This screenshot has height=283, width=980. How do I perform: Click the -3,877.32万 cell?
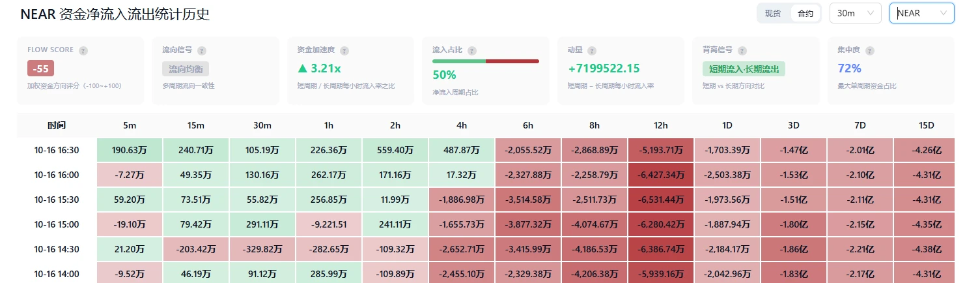pos(528,224)
